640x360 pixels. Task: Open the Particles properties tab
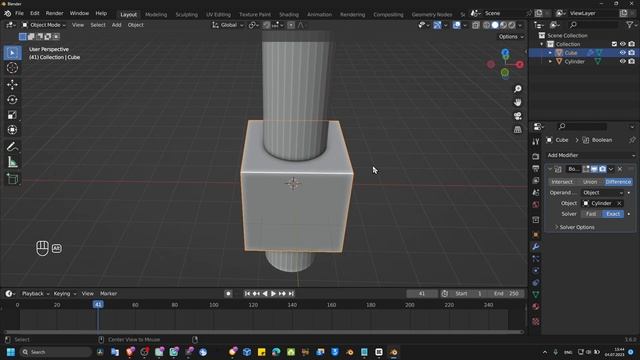coord(536,259)
